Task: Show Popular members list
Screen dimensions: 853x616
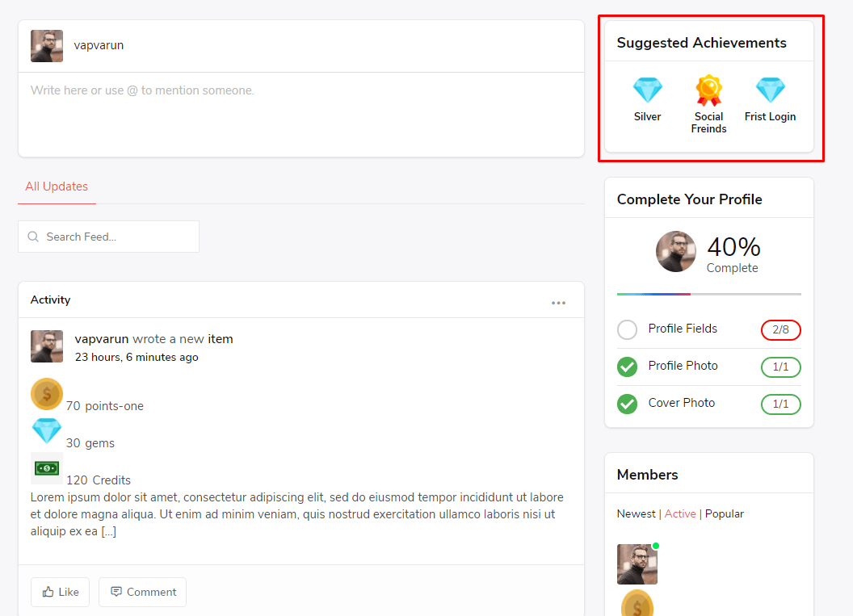Action: point(724,514)
